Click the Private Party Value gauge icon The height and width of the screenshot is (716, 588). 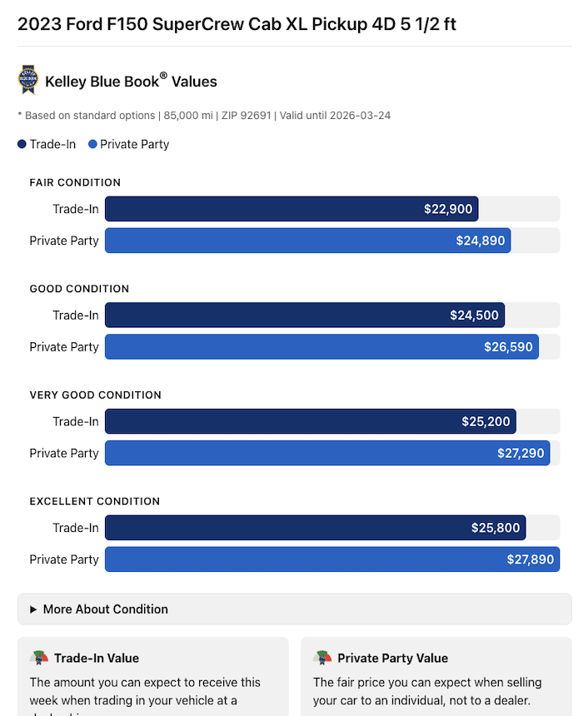pos(321,658)
